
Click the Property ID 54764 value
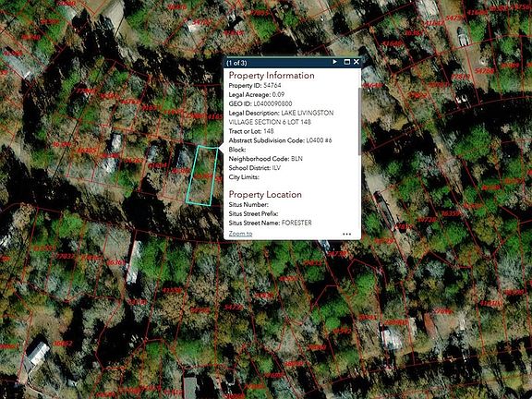(272, 86)
